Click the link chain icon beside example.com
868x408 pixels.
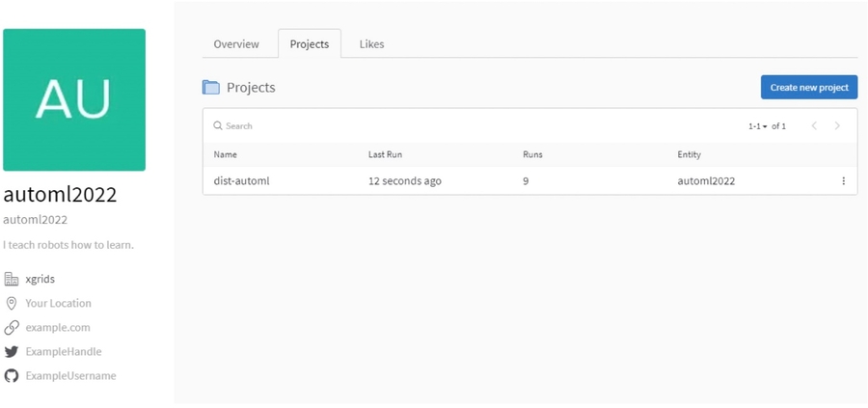click(x=12, y=327)
